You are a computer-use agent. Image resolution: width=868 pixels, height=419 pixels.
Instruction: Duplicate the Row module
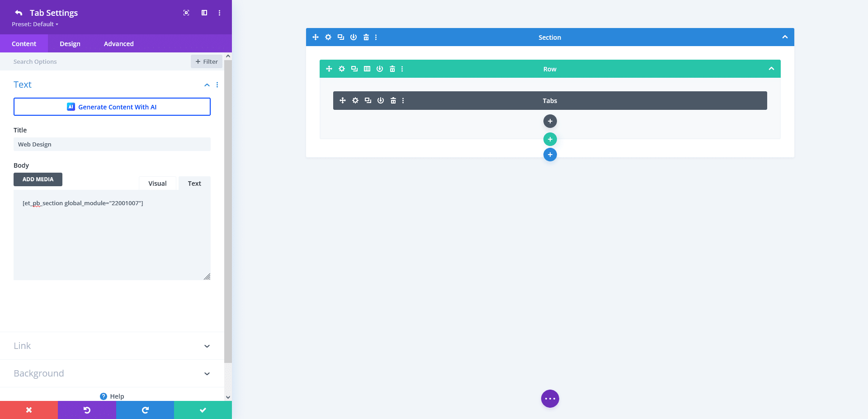tap(354, 69)
